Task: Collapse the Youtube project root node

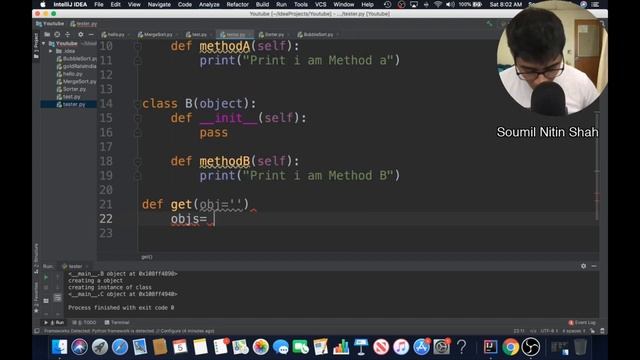Action: (x=44, y=44)
